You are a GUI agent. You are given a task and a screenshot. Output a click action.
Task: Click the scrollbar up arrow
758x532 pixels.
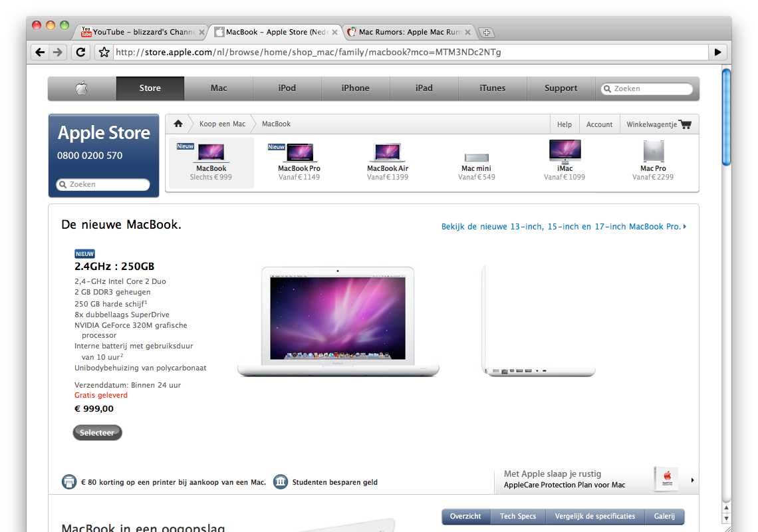click(726, 508)
